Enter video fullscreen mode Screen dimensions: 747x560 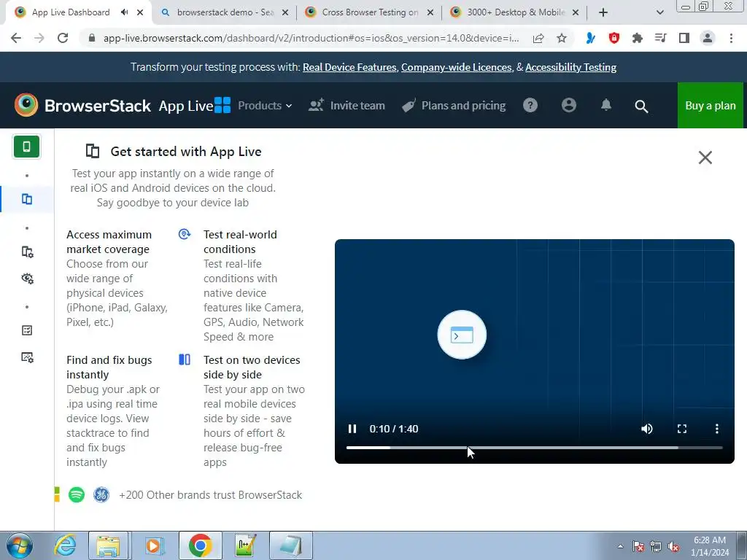(x=682, y=429)
